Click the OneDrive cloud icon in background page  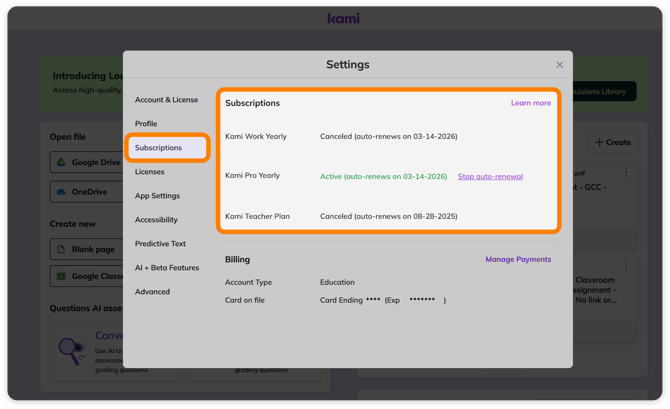pos(62,192)
